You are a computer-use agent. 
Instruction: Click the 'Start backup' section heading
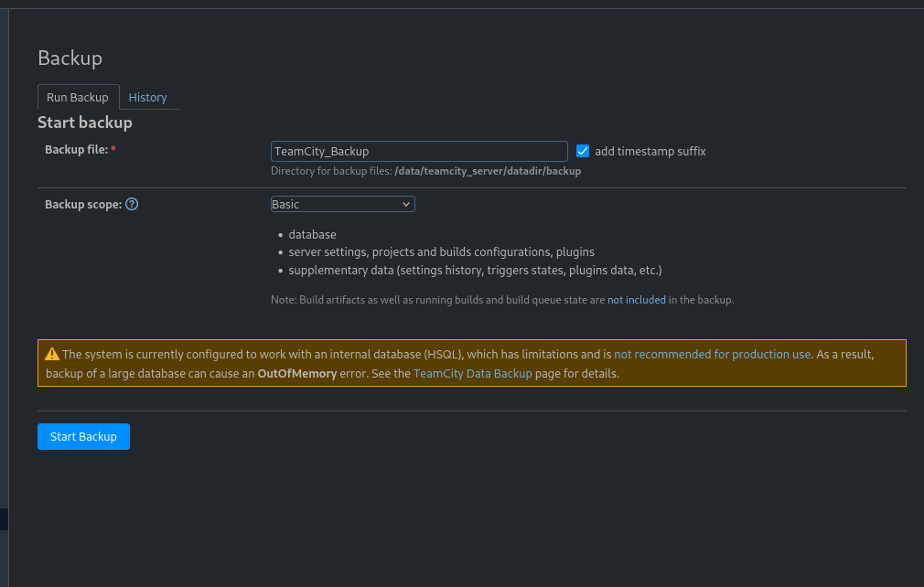coord(85,123)
